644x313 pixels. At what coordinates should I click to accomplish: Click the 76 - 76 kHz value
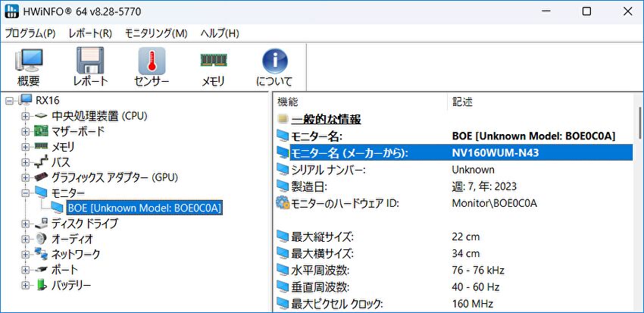[x=478, y=271]
